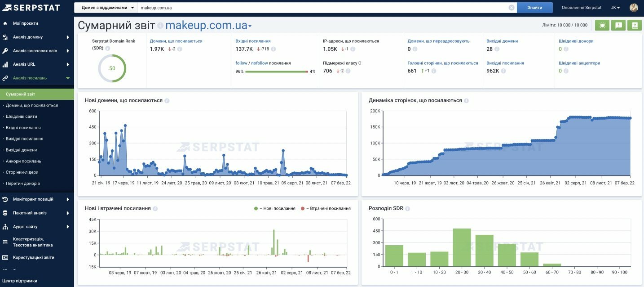Open the makeup.com.ua domain dropdown in the title
Screen dimensions: 644x287
point(208,26)
